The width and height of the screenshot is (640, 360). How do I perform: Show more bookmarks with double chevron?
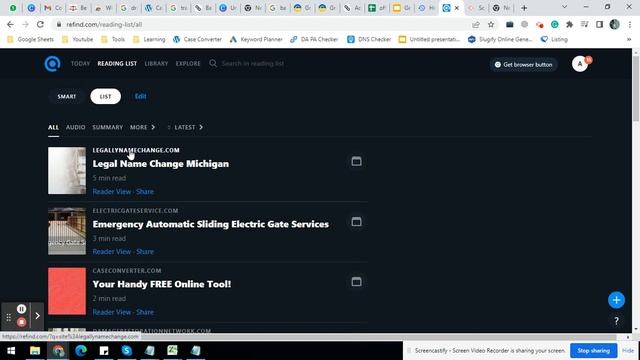(629, 40)
